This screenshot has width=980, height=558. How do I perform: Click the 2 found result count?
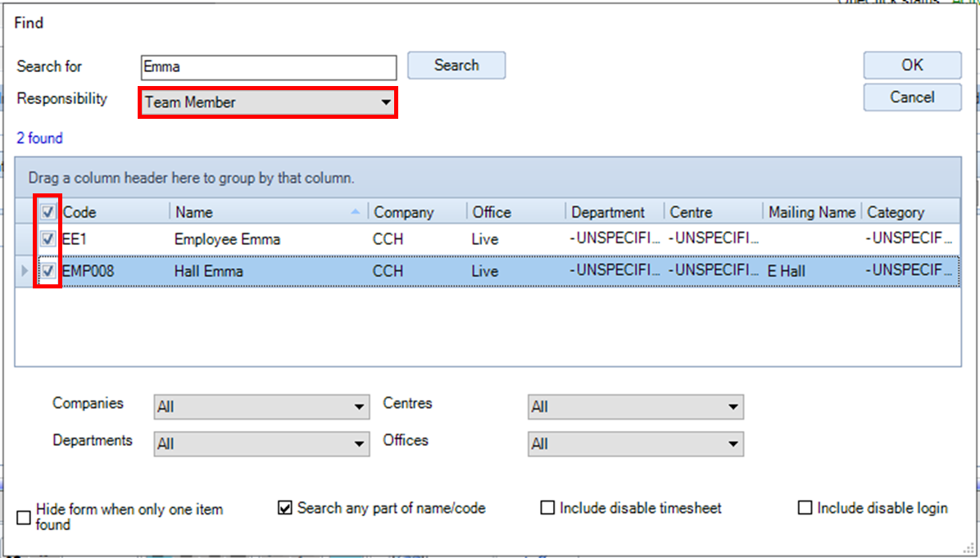(x=39, y=138)
